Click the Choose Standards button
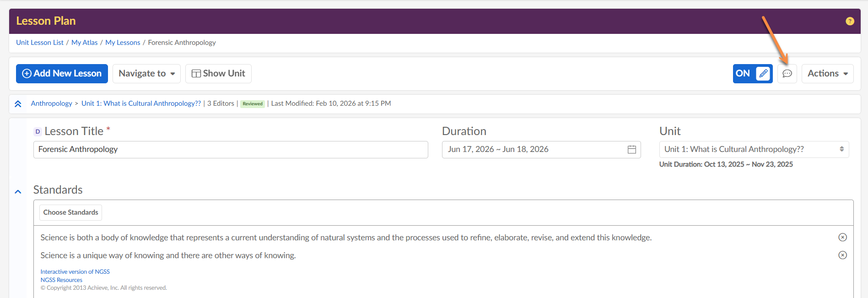The image size is (868, 298). pos(70,212)
